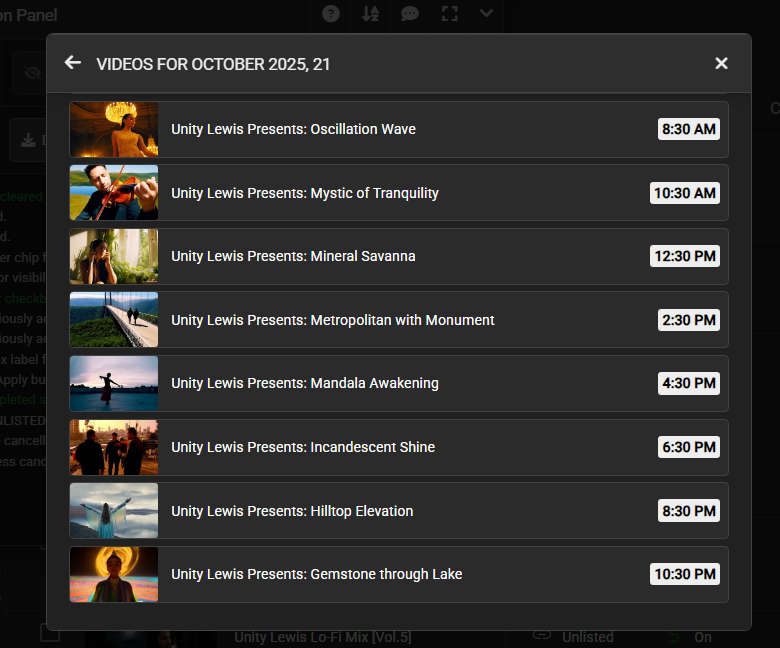
Task: Open Metropolitan with Monument video entry
Action: [x=333, y=320]
